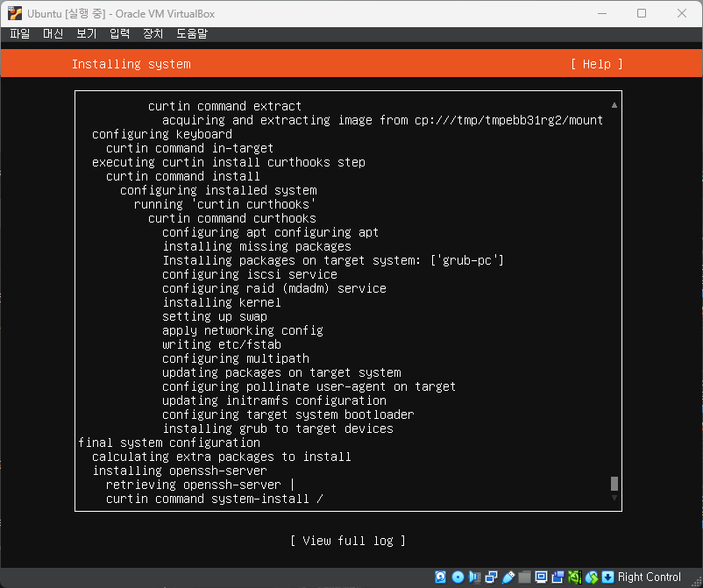703x588 pixels.
Task: Minimize the VirtualBox window
Action: [602, 13]
